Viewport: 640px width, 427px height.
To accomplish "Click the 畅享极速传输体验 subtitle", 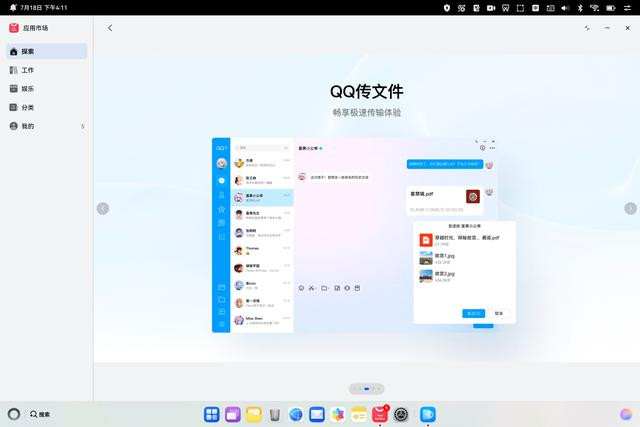I will click(x=367, y=113).
